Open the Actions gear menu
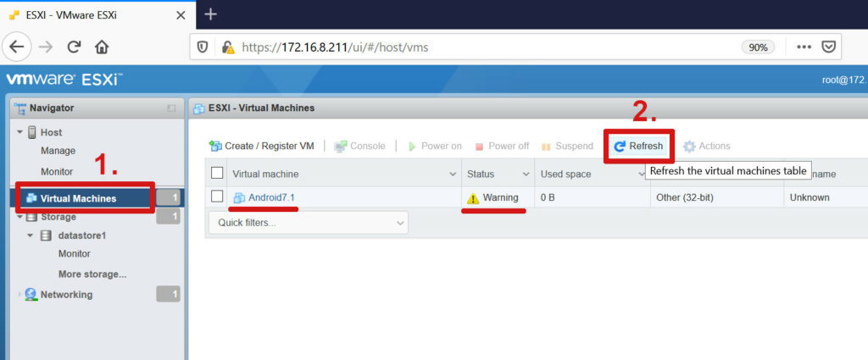The height and width of the screenshot is (360, 868). [x=706, y=147]
